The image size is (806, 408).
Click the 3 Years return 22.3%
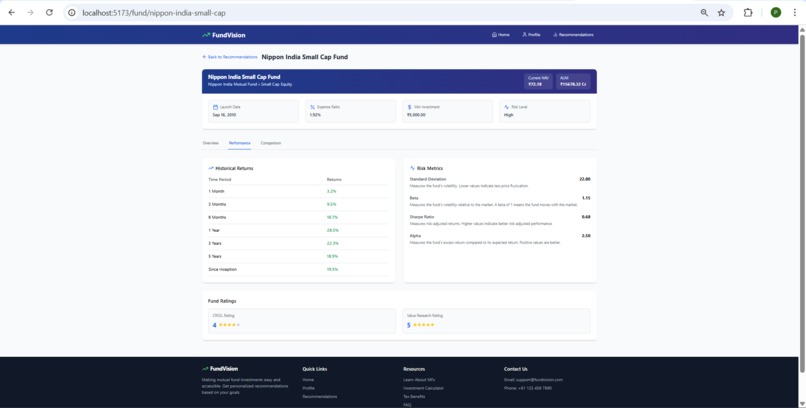[333, 243]
